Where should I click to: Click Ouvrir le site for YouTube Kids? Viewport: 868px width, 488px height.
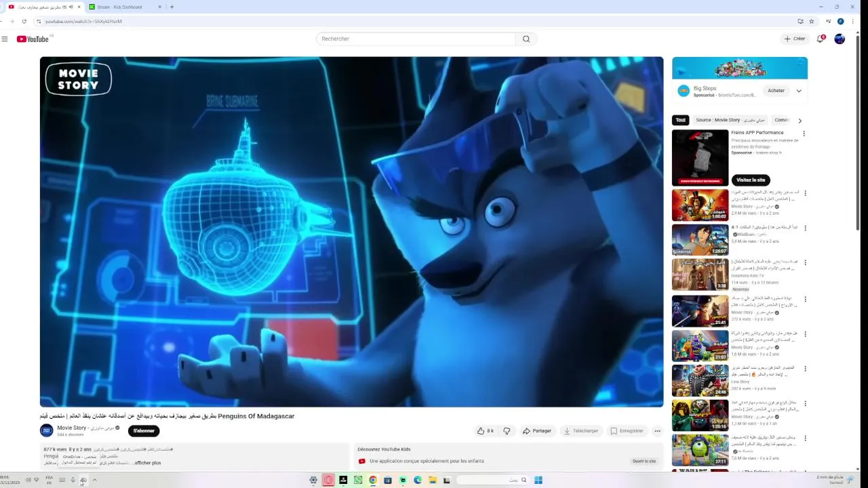644,461
